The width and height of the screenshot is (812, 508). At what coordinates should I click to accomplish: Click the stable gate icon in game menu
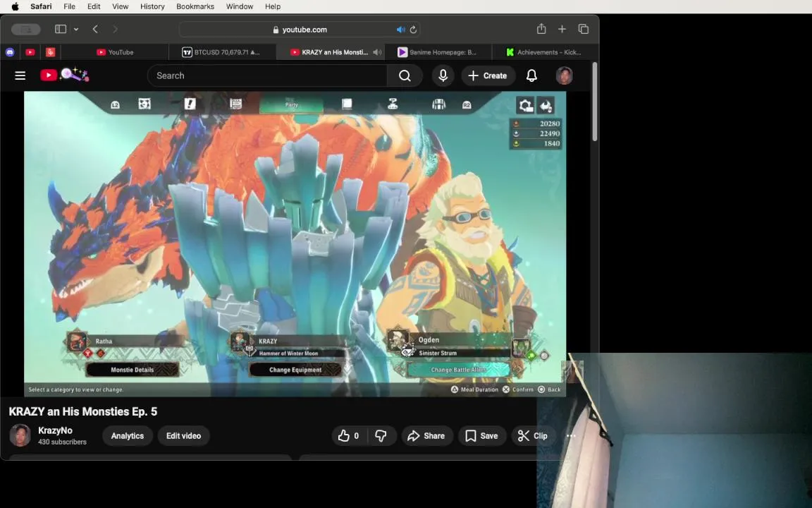pos(438,104)
